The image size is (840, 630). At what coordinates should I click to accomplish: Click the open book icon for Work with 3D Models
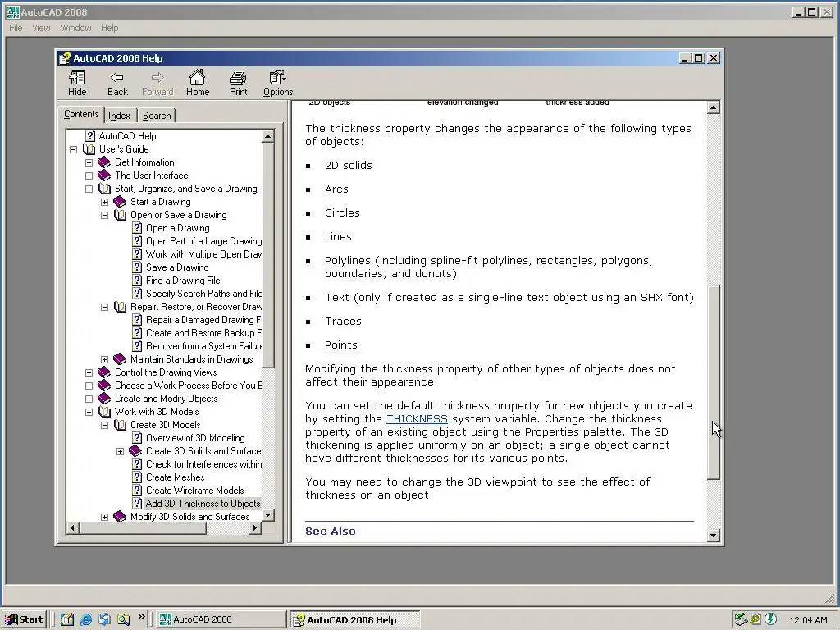pyautogui.click(x=104, y=412)
